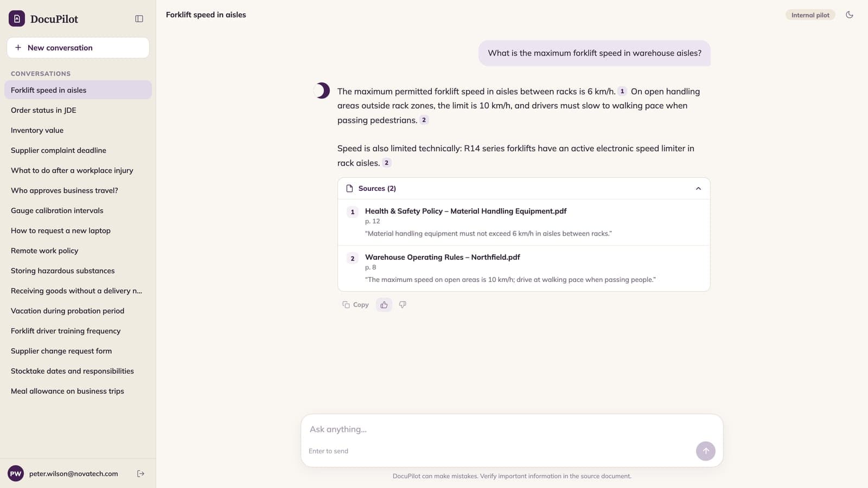This screenshot has width=868, height=488.
Task: Open Remote work policy conversation
Action: coord(78,251)
